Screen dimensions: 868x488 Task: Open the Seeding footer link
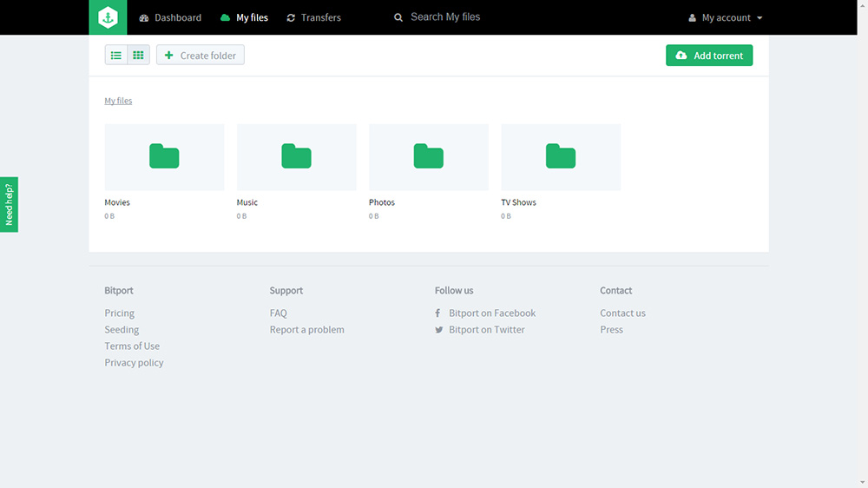click(x=122, y=330)
